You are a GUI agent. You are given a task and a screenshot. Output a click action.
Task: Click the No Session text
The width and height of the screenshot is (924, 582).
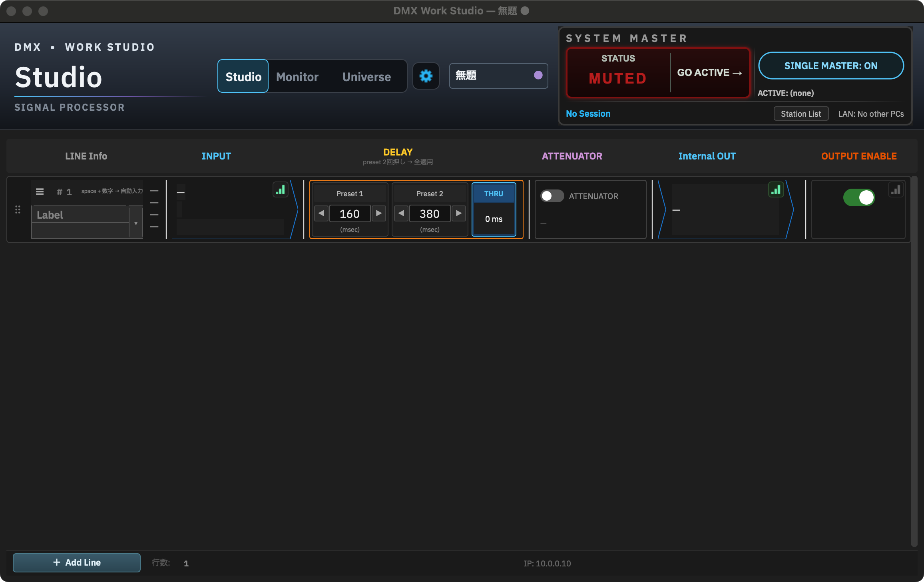(x=588, y=114)
